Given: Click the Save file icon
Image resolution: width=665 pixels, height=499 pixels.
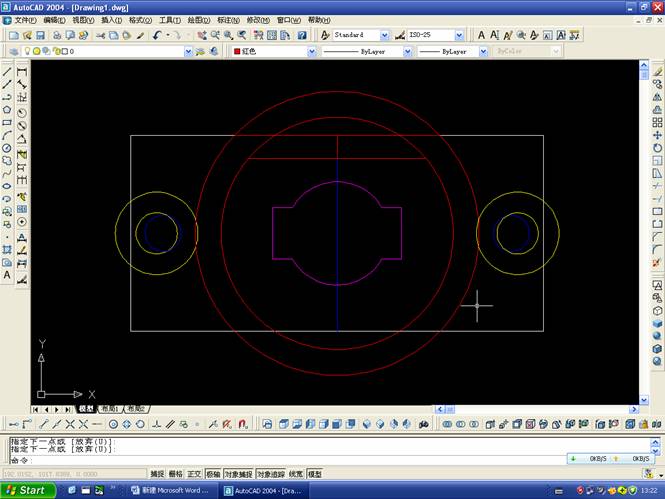Looking at the screenshot, I should [41, 35].
